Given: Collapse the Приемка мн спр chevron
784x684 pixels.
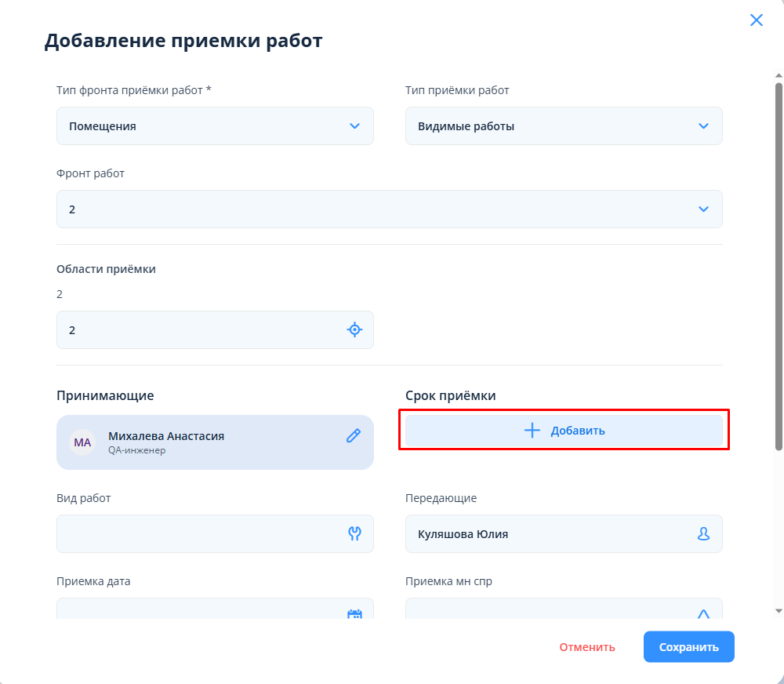Looking at the screenshot, I should (703, 614).
